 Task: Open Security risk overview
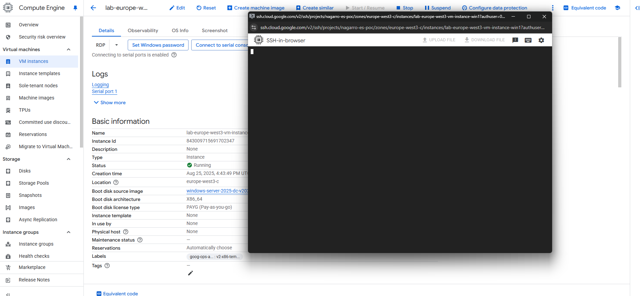click(42, 37)
